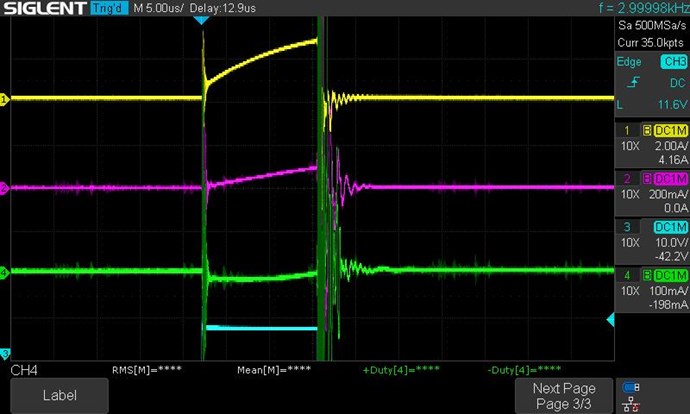Click the channel 3 cyan ground marker
Screen dimensions: 690x414
click(4, 353)
